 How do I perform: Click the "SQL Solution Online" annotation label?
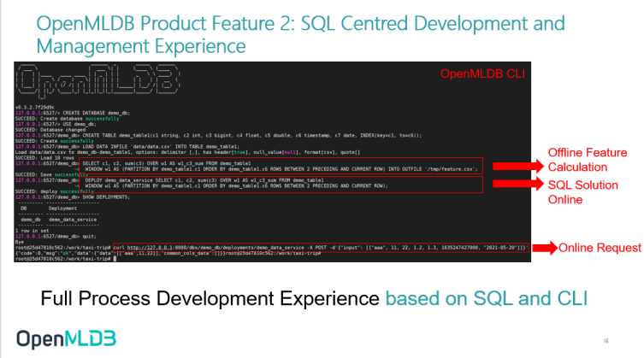[582, 192]
